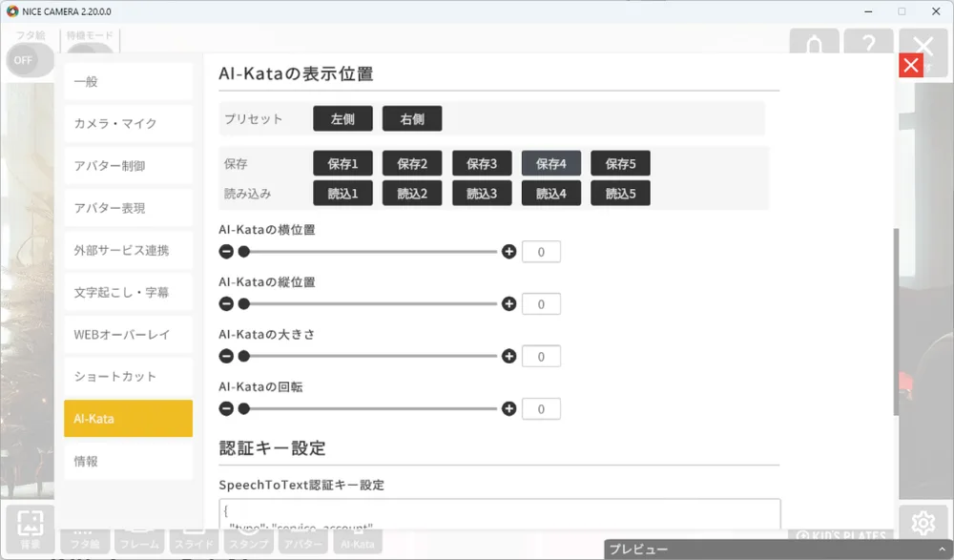Load position from slot 読込1
This screenshot has width=954, height=560.
click(342, 193)
